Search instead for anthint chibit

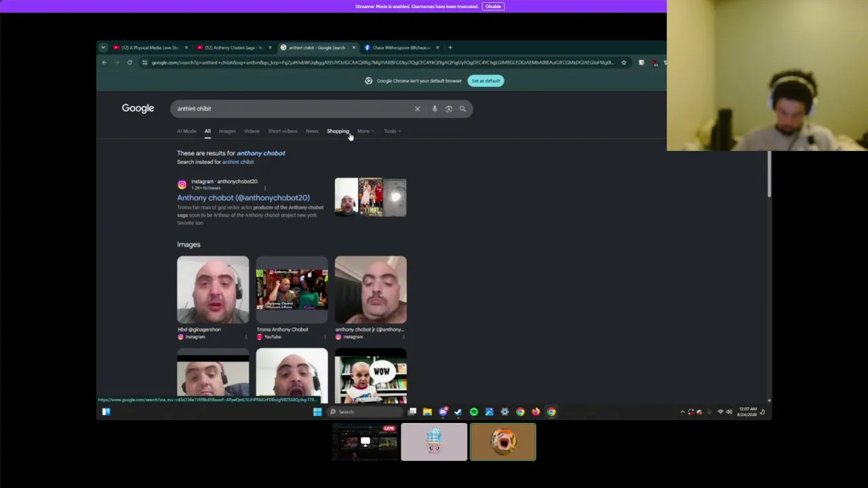point(238,162)
